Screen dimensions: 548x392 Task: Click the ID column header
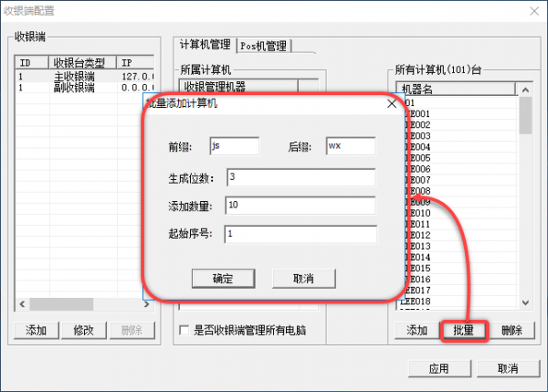[x=31, y=63]
